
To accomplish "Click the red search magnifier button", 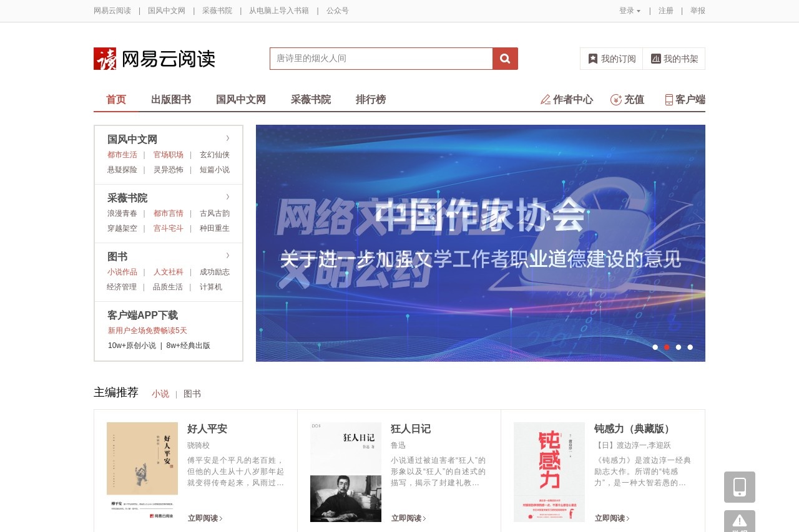I will (x=505, y=59).
